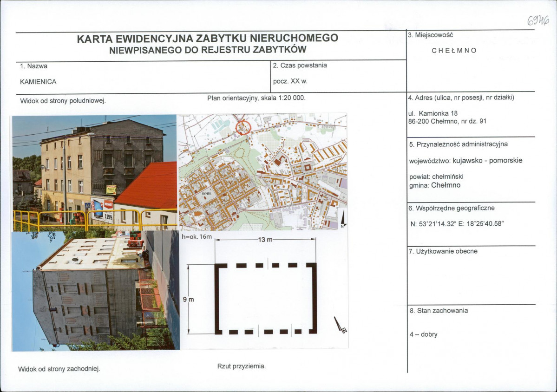Screen dimensions: 557x392
Task: Click the condition value '4 – dobry'
Action: pyautogui.click(x=423, y=334)
